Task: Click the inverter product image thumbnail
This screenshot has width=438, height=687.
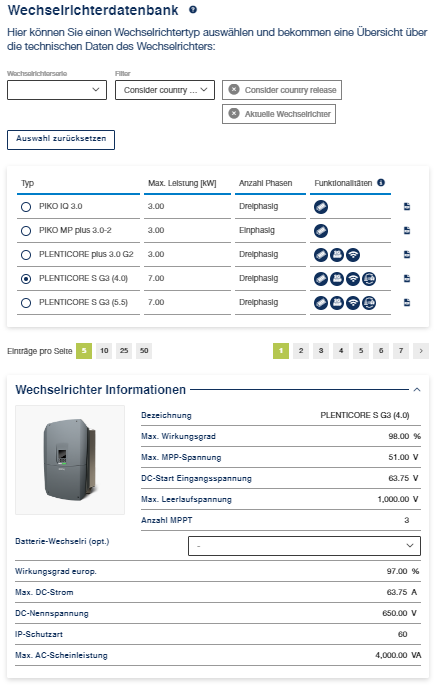Action: tap(70, 460)
